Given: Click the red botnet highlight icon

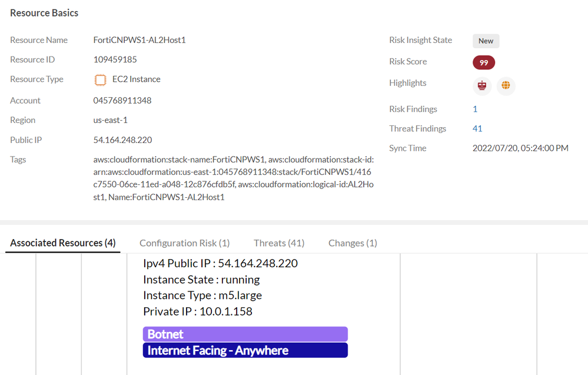Looking at the screenshot, I should coord(483,86).
